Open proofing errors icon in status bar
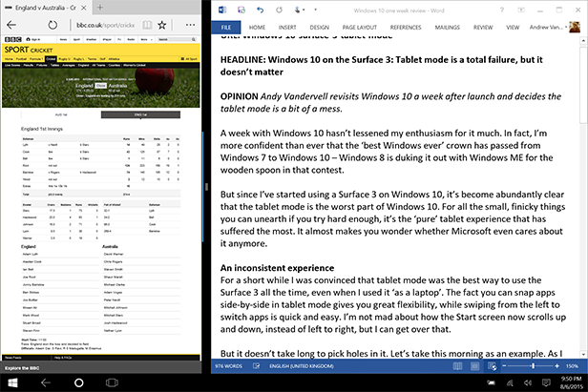Viewport: 588px width, 392px height. point(256,365)
